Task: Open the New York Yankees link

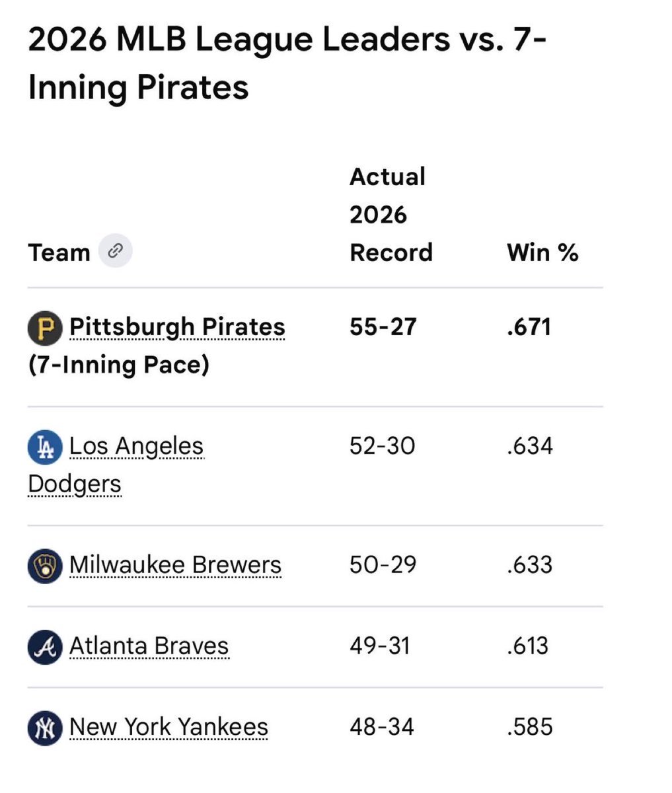Action: tap(168, 727)
